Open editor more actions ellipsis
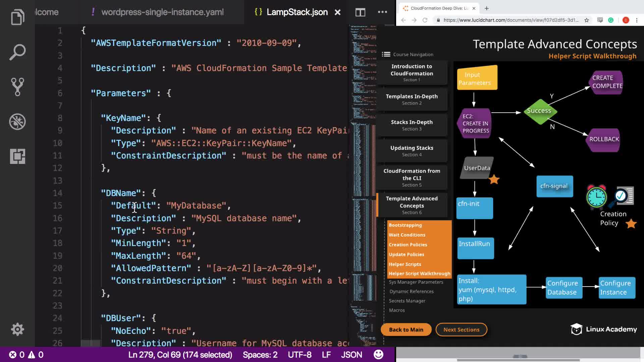644x362 pixels. pyautogui.click(x=382, y=12)
